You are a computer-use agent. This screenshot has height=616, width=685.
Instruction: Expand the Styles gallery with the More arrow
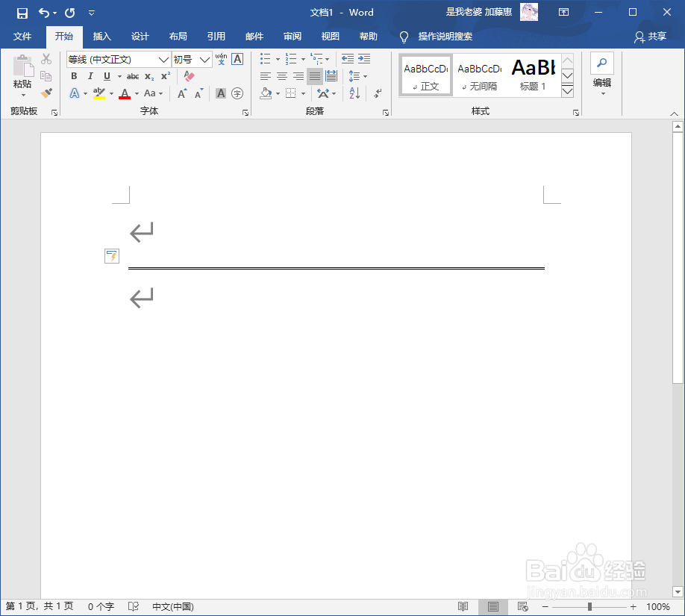click(x=566, y=91)
